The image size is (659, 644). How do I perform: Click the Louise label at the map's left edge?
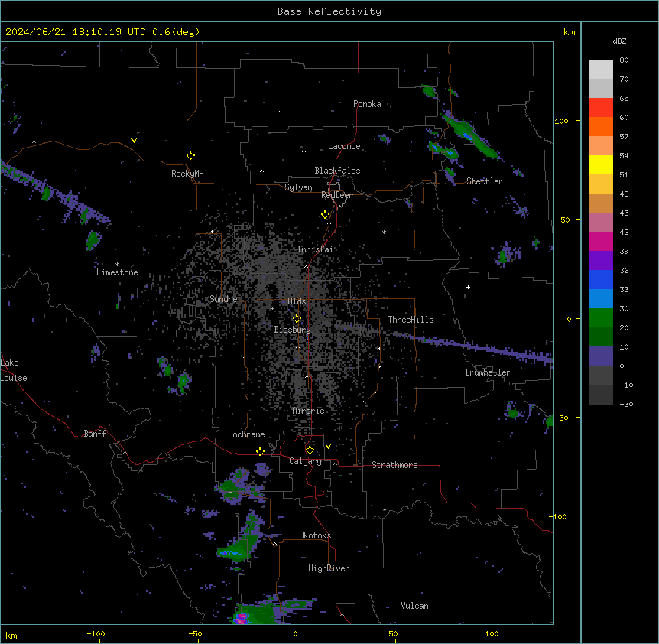pos(14,378)
